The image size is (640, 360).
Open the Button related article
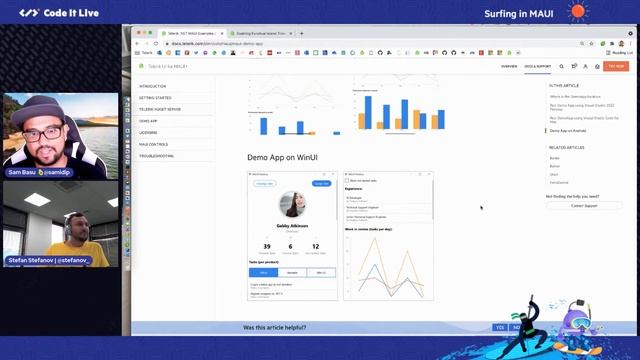coord(555,166)
